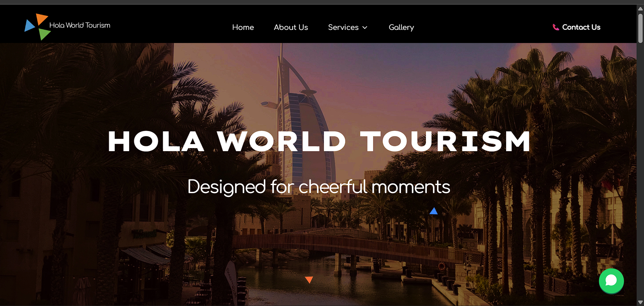Screen dimensions: 644x306
Task: Click the Contact Us link
Action: click(581, 27)
